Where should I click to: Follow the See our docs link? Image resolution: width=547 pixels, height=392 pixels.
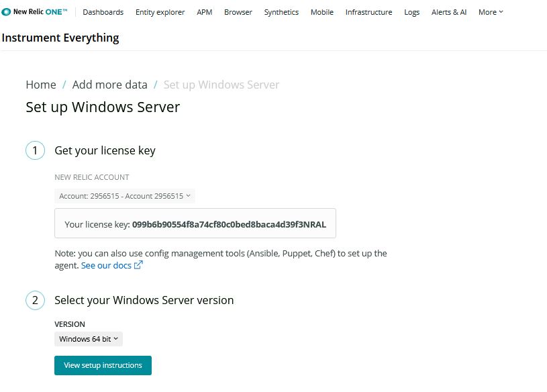click(106, 266)
